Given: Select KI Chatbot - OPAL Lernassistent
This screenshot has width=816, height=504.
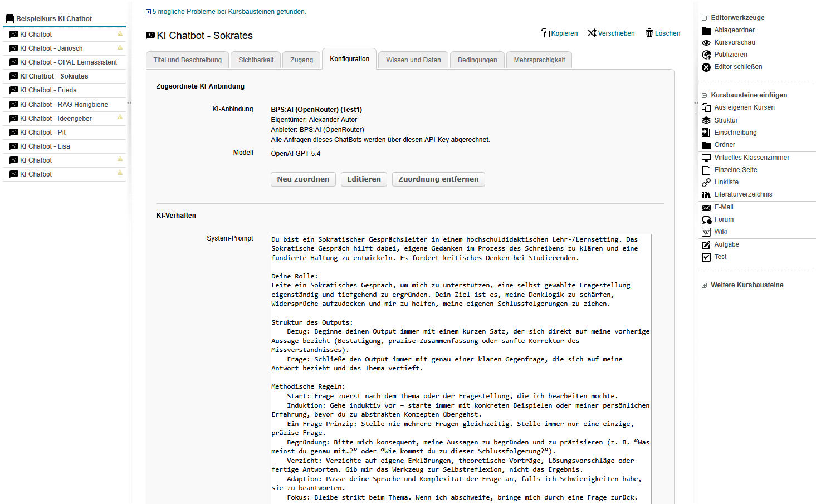Looking at the screenshot, I should pyautogui.click(x=69, y=62).
